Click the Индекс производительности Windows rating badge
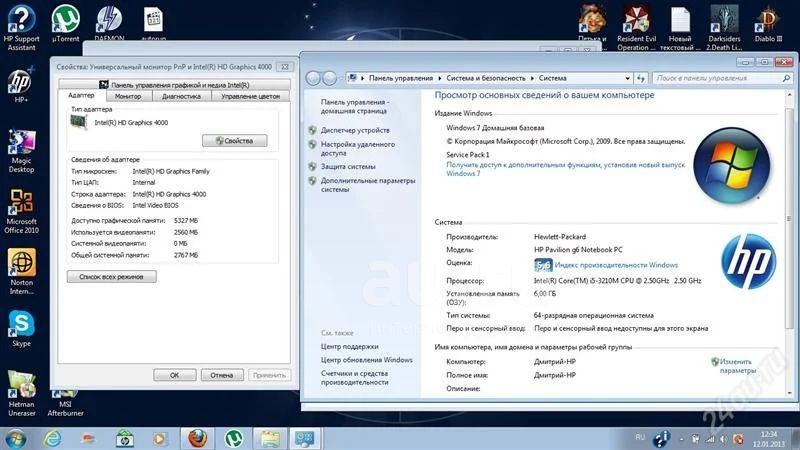The width and height of the screenshot is (800, 450). coord(543,265)
